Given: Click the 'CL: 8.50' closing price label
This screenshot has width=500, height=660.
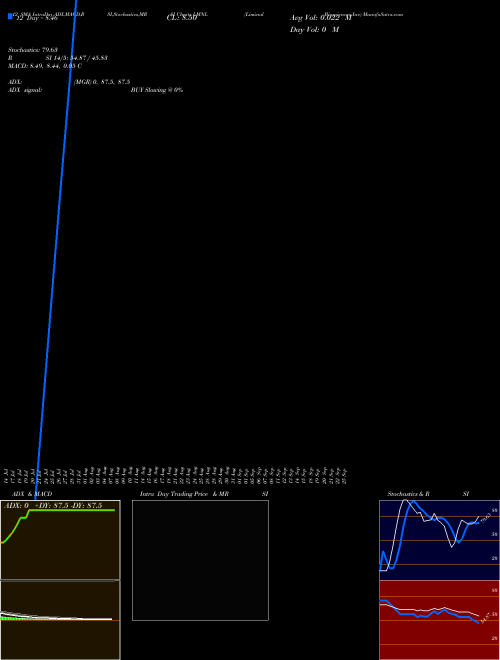Looking at the screenshot, I should tap(182, 18).
